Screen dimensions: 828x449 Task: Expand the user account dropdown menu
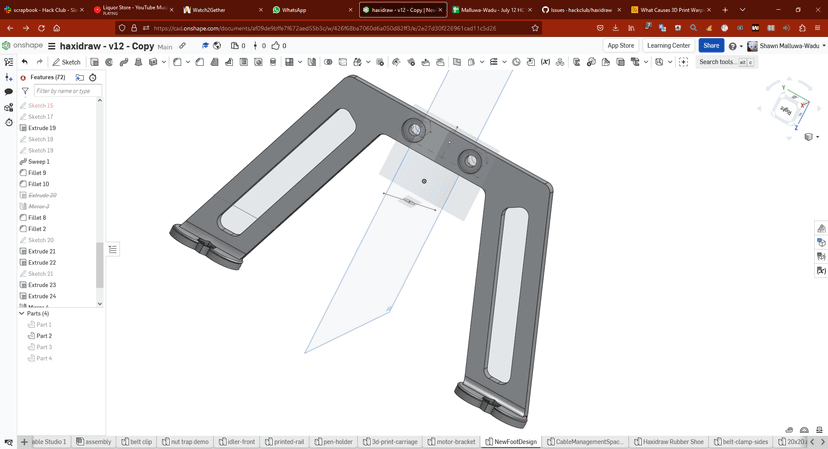(823, 46)
